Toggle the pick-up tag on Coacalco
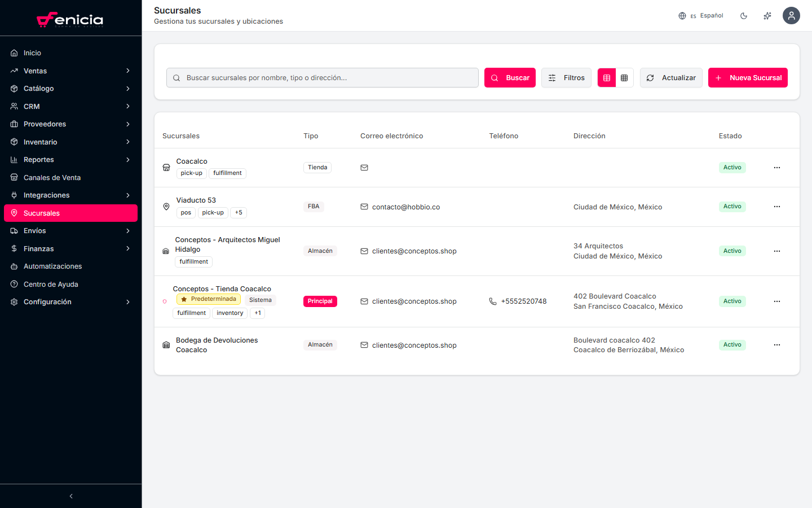 point(192,173)
